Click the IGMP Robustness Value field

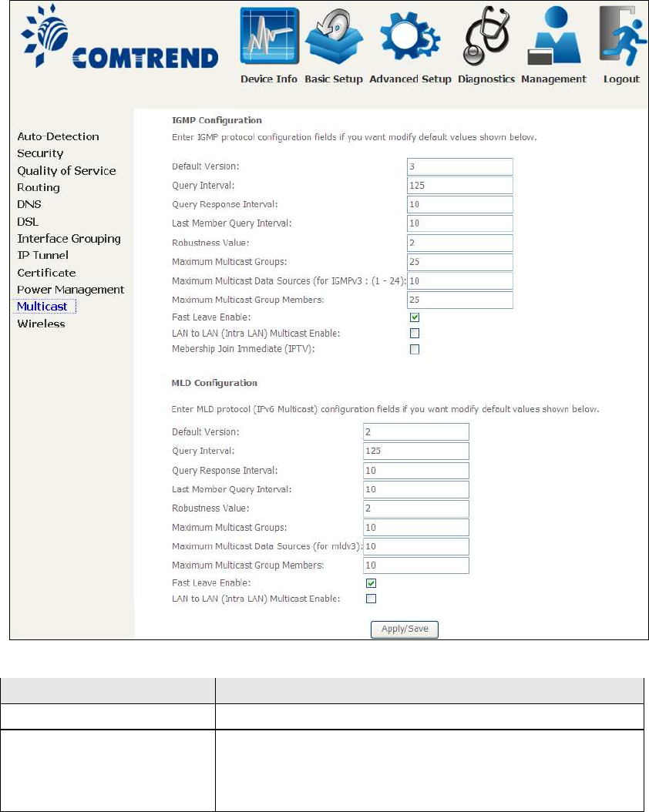point(460,243)
